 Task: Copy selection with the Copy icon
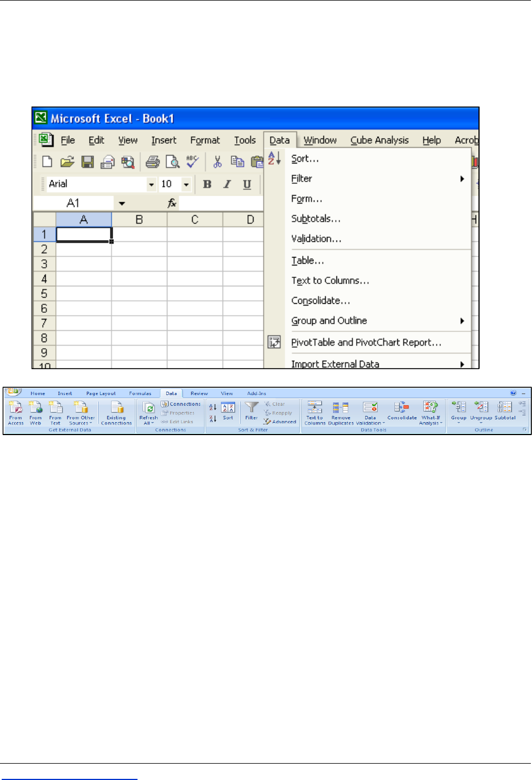pos(237,162)
